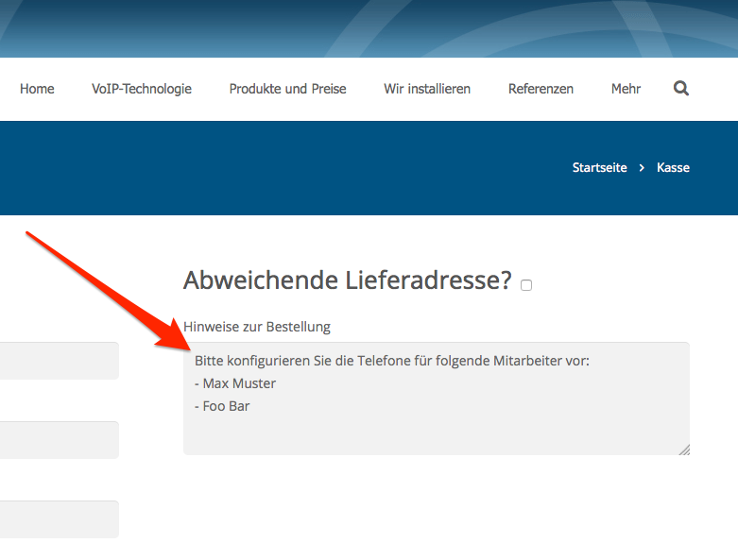Click the third left-side input field
The width and height of the screenshot is (738, 560).
click(60, 519)
